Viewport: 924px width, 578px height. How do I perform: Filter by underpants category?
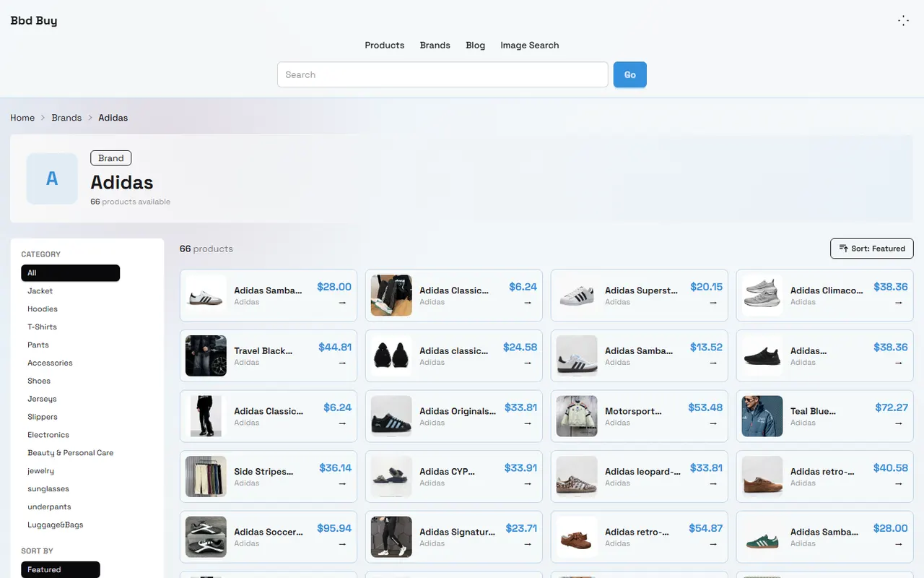[x=71, y=507]
